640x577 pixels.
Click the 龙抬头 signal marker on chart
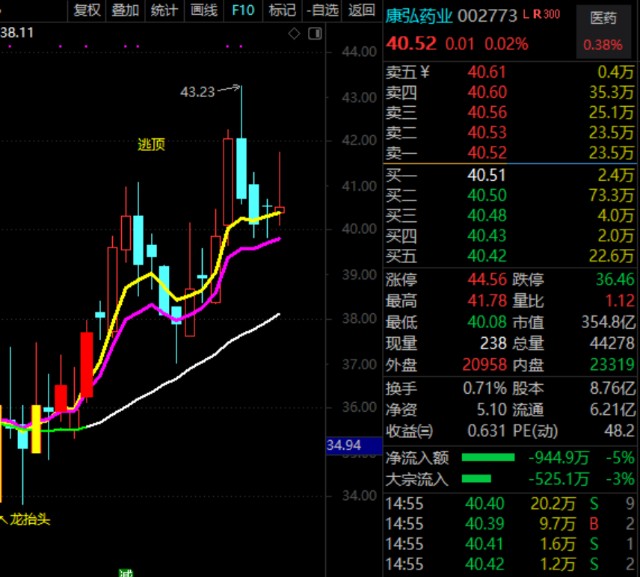tap(26, 519)
